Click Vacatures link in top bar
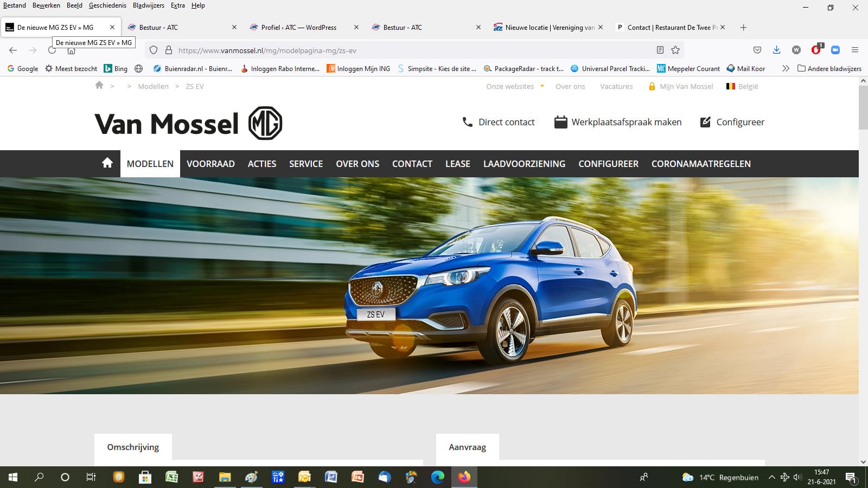The image size is (868, 488). click(x=616, y=86)
